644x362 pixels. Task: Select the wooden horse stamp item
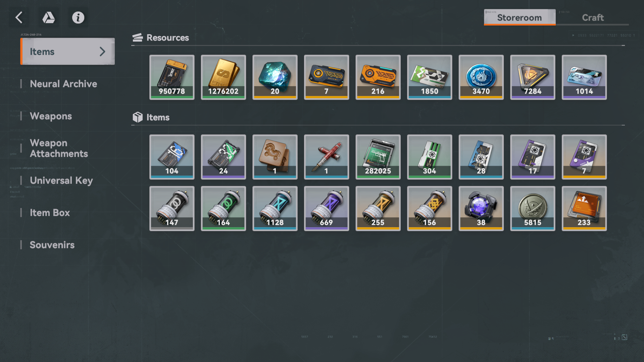coord(275,157)
